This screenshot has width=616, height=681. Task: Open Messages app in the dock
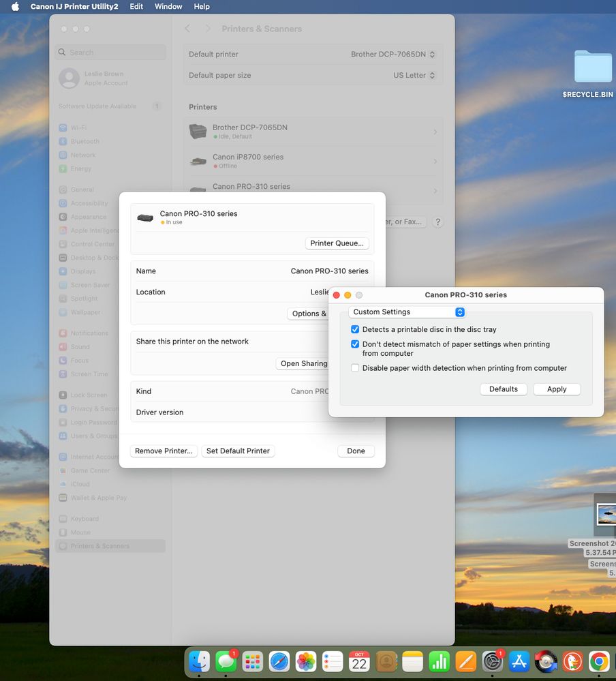[226, 661]
